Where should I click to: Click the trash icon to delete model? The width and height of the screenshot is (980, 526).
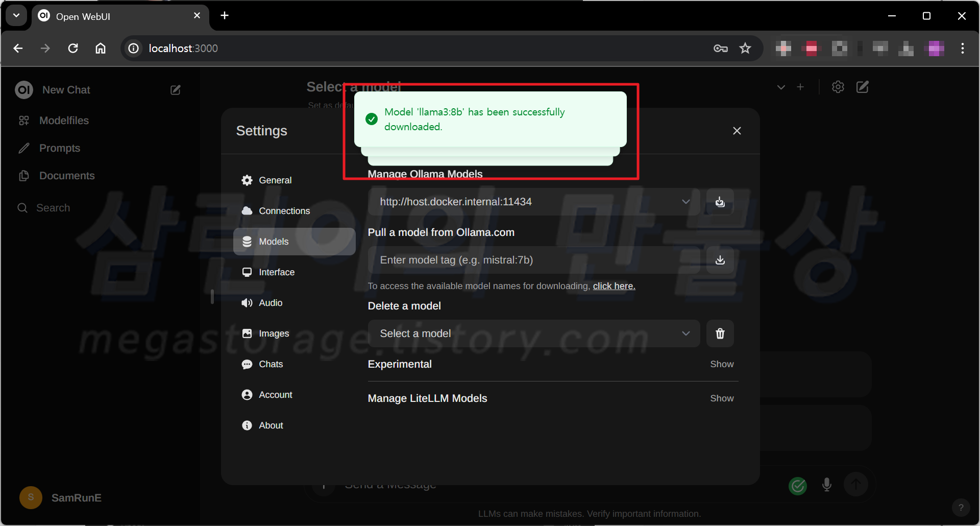pyautogui.click(x=720, y=333)
